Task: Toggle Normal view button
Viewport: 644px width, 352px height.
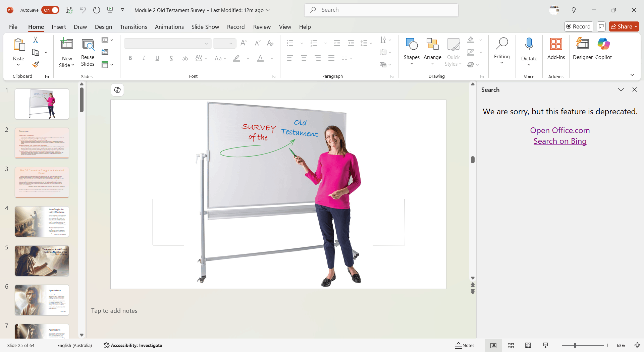Action: 493,345
